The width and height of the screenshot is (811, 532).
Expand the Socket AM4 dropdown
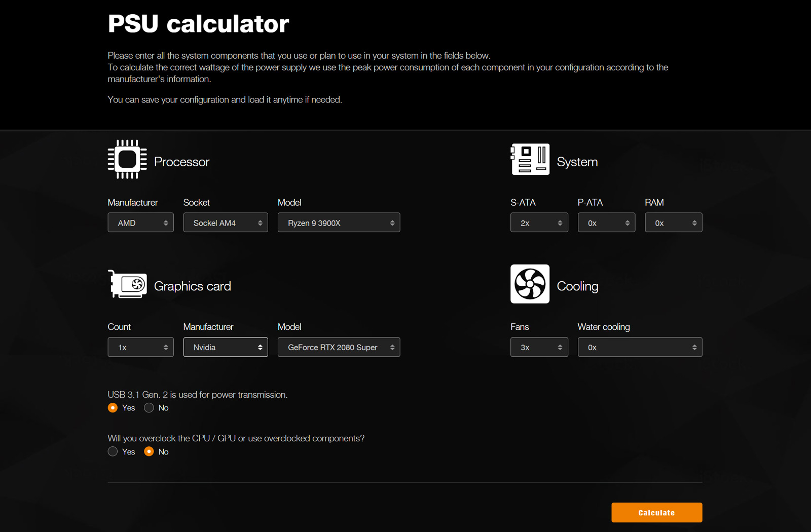point(226,222)
